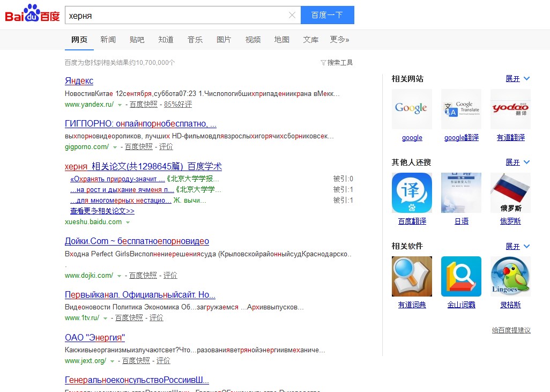
Task: Expand the 相关软件 section
Action: (517, 246)
